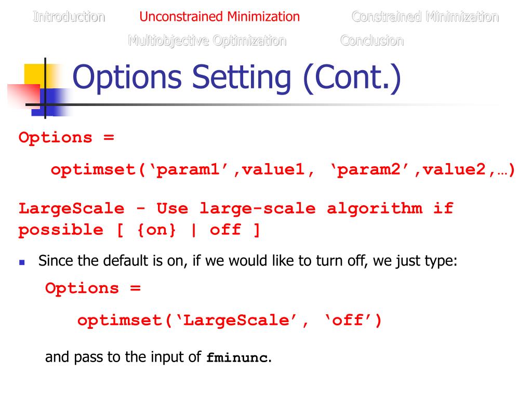Viewport: 532px width, 399px height.
Task: Click the word fminunc
Action: pos(238,358)
